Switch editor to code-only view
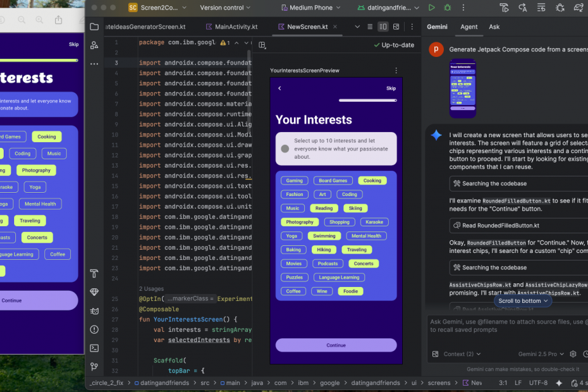The image size is (588, 392). 369,27
